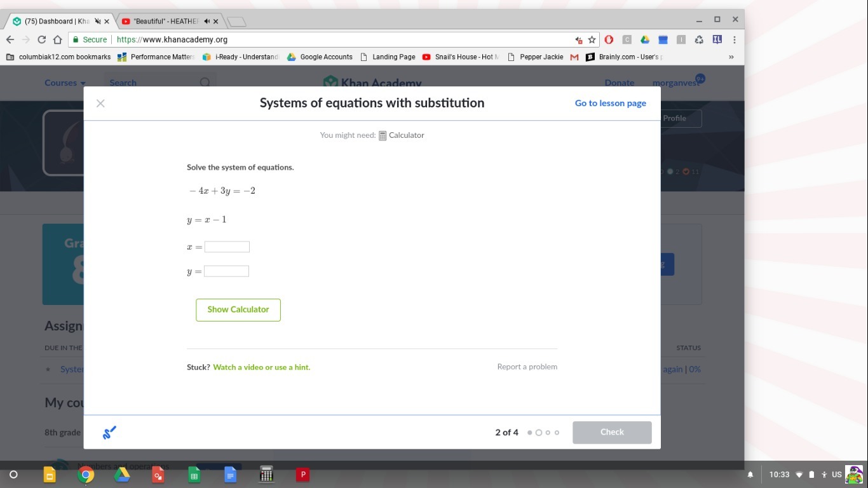Image resolution: width=868 pixels, height=488 pixels.
Task: Launch Google Sheets from the shelf
Action: pyautogui.click(x=194, y=475)
